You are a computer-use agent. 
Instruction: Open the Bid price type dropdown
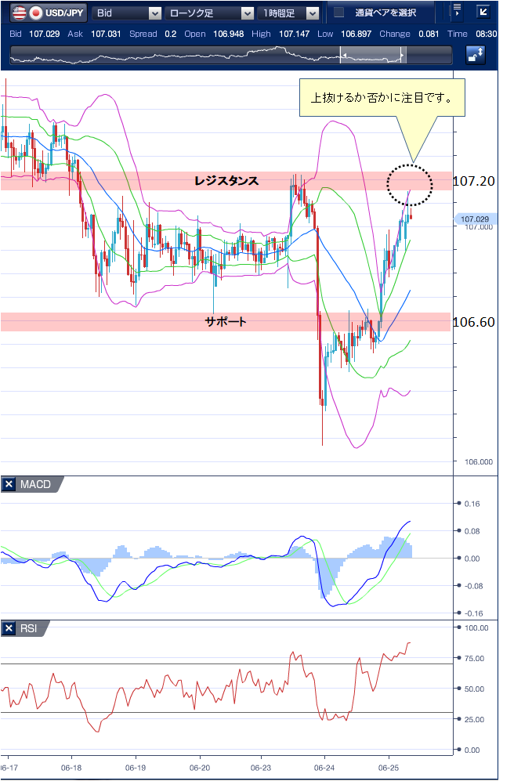[127, 13]
